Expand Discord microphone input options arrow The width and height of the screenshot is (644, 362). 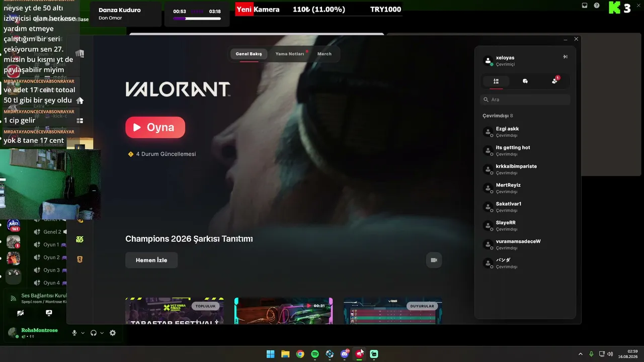(x=83, y=333)
